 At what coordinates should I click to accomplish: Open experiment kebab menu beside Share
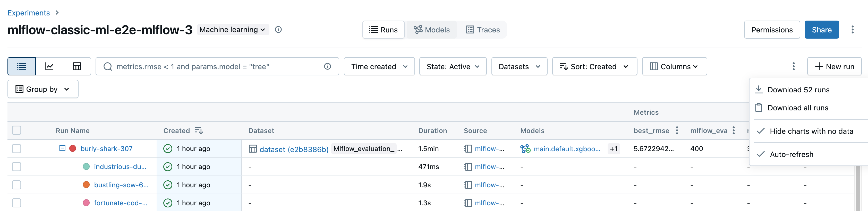[x=853, y=30]
